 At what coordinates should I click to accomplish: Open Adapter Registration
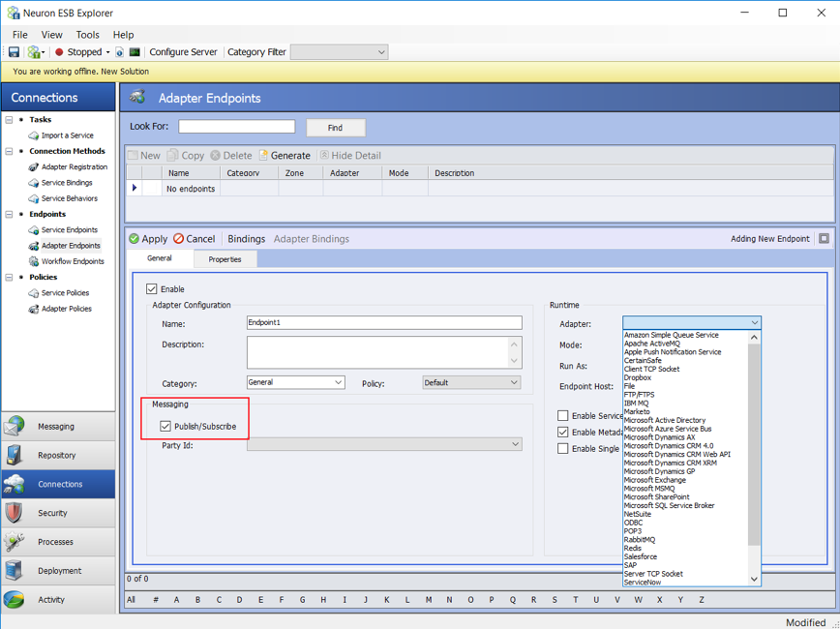75,167
